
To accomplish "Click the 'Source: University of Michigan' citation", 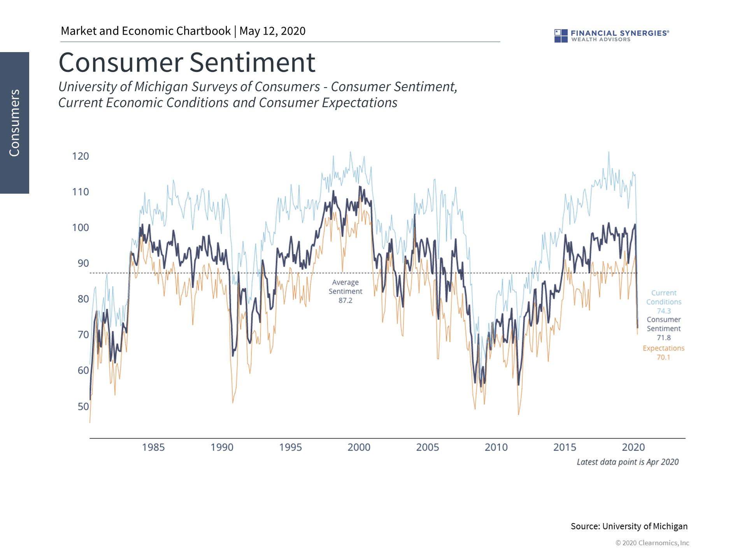I will tap(629, 526).
